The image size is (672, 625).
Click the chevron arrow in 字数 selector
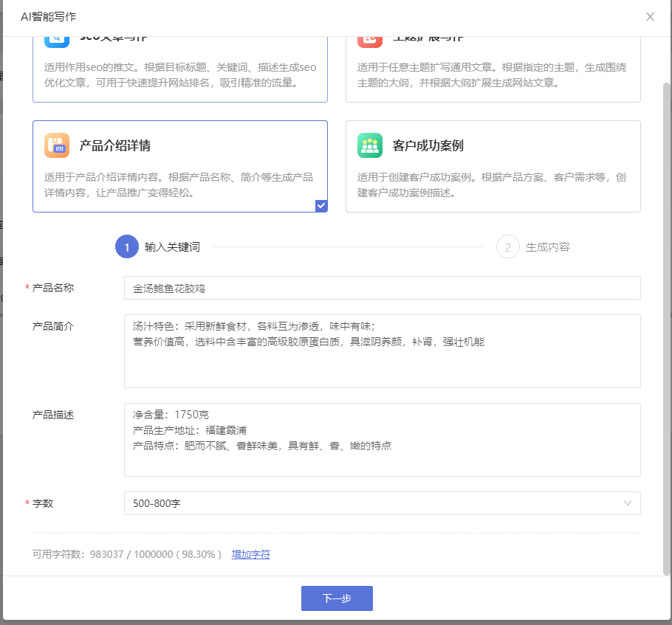click(628, 503)
